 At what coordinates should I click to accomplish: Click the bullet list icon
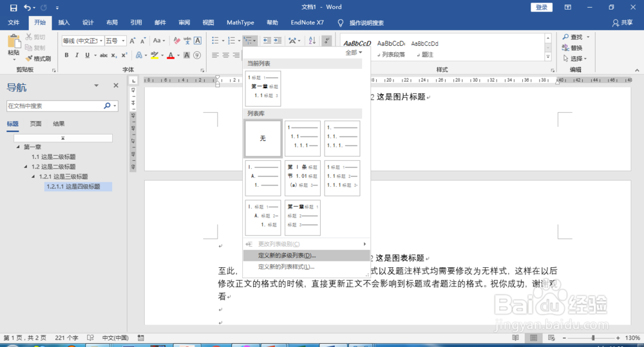coord(215,41)
